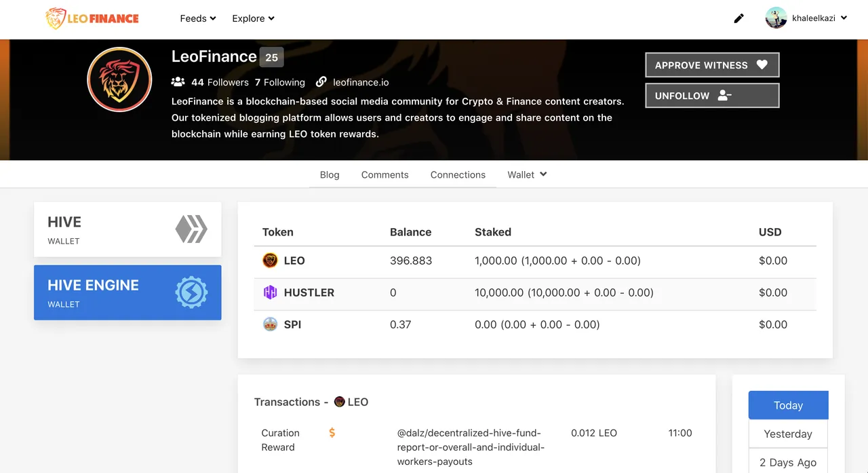The image size is (868, 473).
Task: Click the LeoFinance lion profile picture
Action: tap(119, 79)
